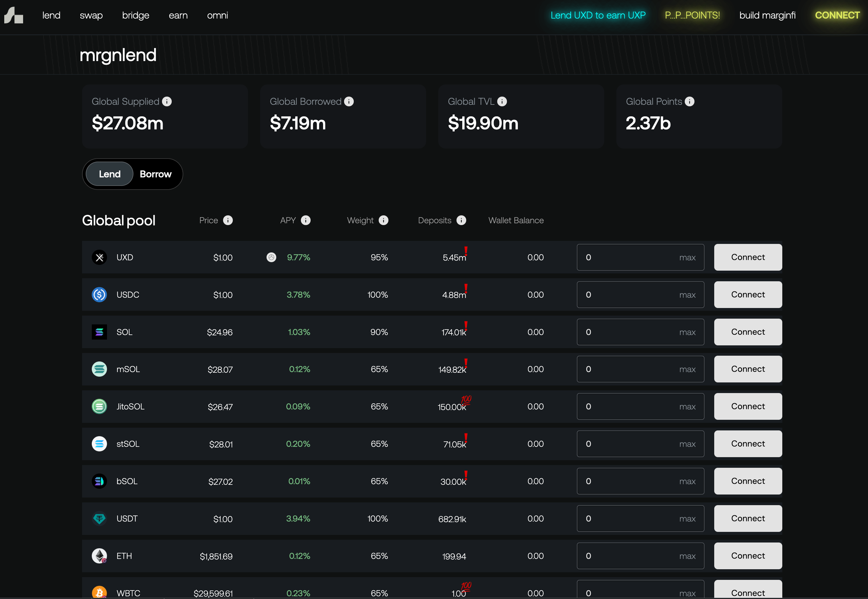This screenshot has height=599, width=868.
Task: Follow the Lend UXD to earn UXP link
Action: [598, 15]
